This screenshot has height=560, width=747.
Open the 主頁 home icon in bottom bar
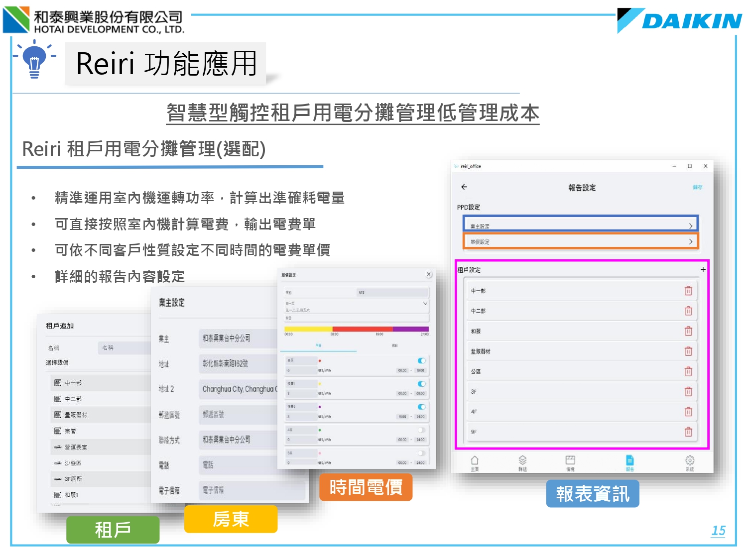(x=475, y=462)
